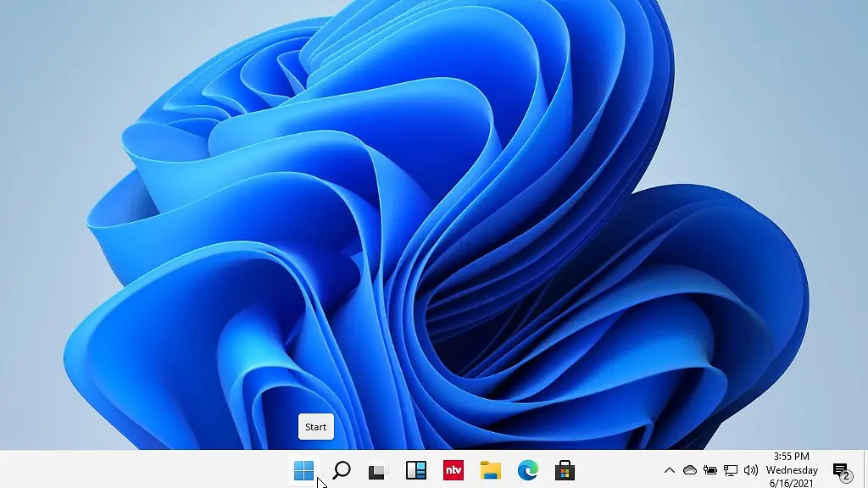Image resolution: width=868 pixels, height=488 pixels.
Task: Click the battery power tray icon
Action: click(x=710, y=470)
